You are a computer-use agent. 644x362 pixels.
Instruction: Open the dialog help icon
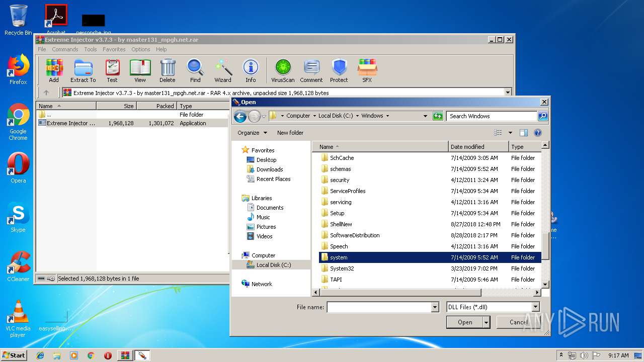[538, 133]
